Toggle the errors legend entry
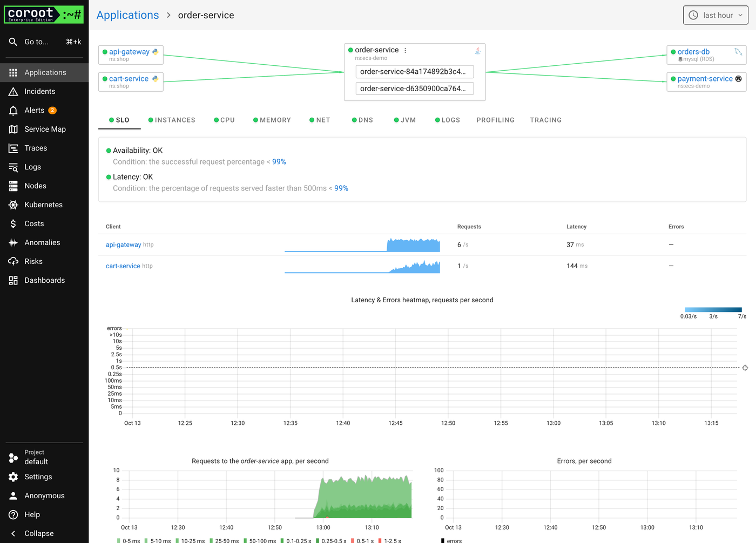 [x=451, y=540]
